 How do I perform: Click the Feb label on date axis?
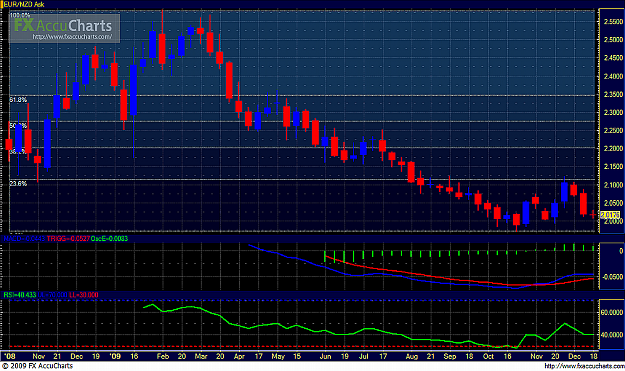[x=163, y=356]
